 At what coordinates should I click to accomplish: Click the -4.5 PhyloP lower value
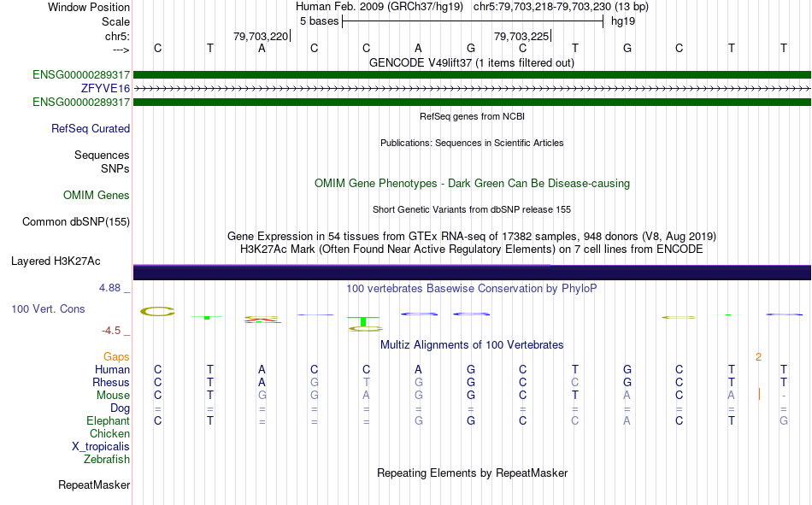tap(111, 331)
